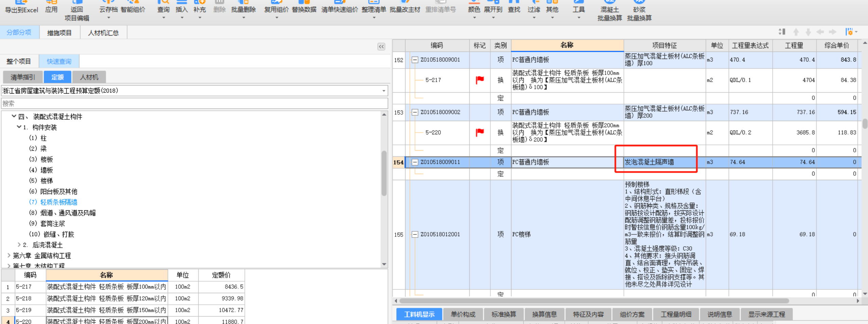Collapse row 153 Z010518009002 with minus box
The height and width of the screenshot is (324, 868).
415,112
